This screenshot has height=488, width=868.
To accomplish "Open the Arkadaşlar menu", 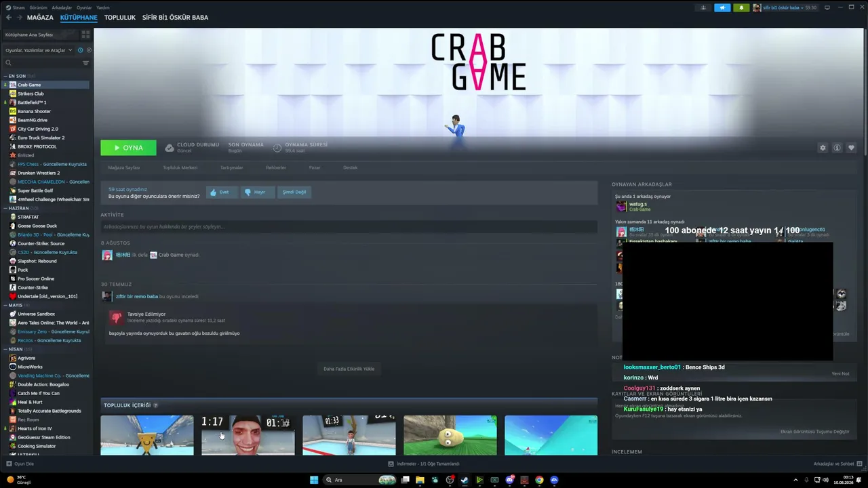I will [x=62, y=7].
